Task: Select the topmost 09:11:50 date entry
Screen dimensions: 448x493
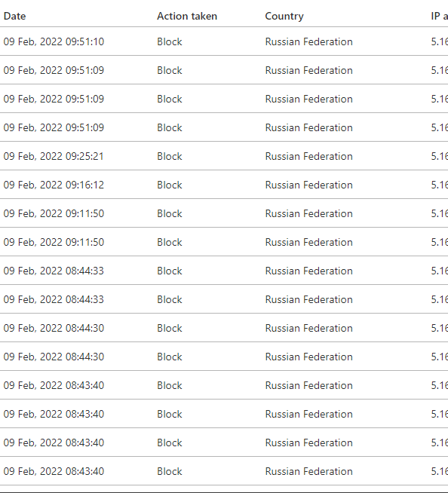Action: tap(54, 213)
